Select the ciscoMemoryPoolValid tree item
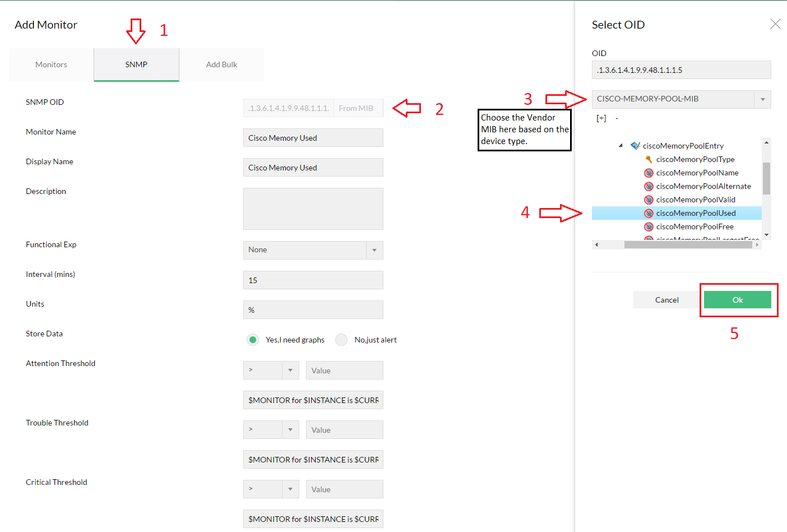Screen dimensions: 787x532 (x=696, y=200)
